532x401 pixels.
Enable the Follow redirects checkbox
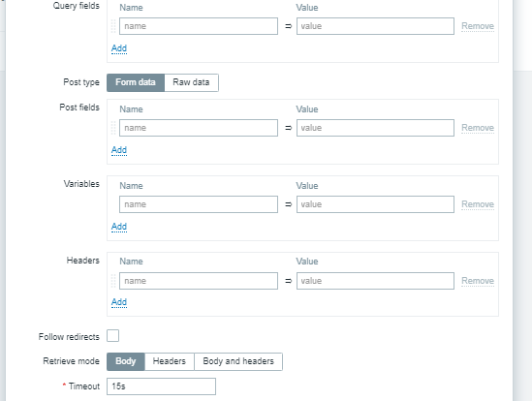tap(113, 336)
